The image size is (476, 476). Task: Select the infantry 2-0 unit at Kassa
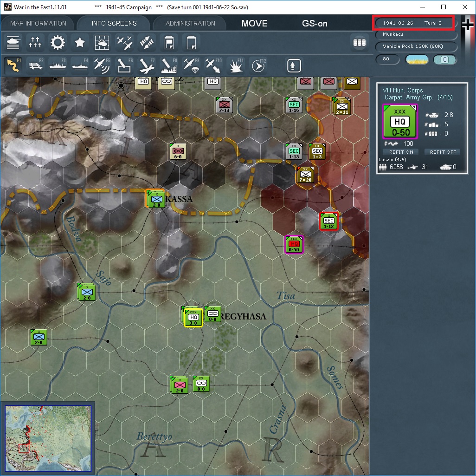tap(156, 199)
